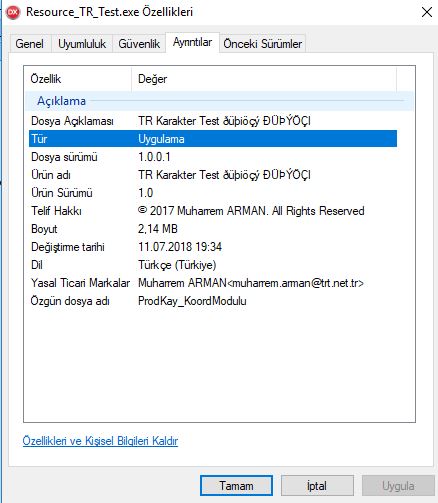Click the 11.07.2018 19:34 date value
This screenshot has width=438, height=503.
coord(180,247)
